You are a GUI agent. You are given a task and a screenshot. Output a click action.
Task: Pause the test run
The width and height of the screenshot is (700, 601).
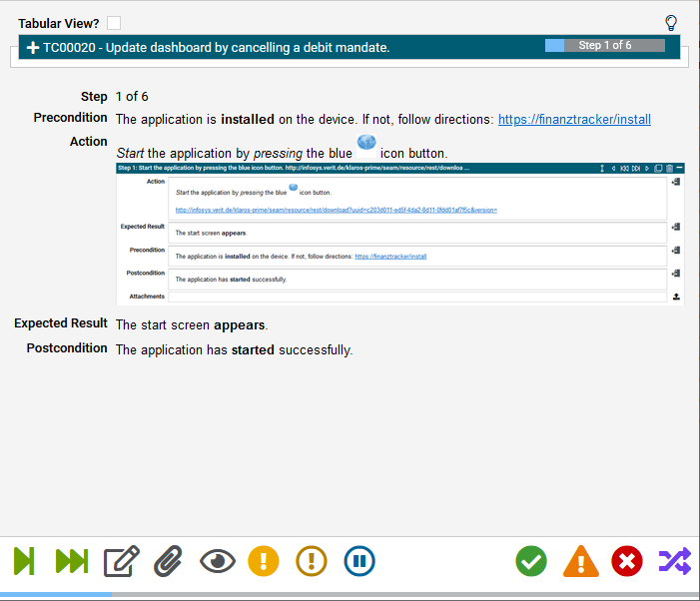[359, 561]
